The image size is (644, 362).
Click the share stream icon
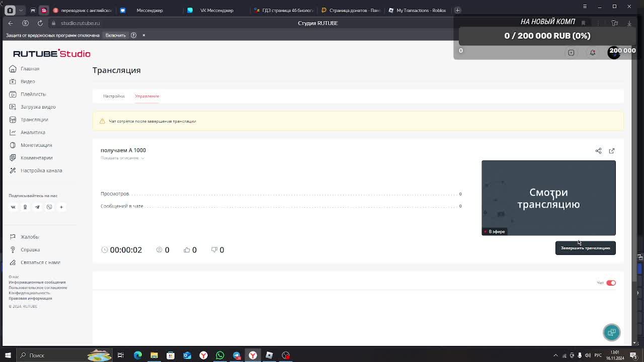(x=598, y=151)
